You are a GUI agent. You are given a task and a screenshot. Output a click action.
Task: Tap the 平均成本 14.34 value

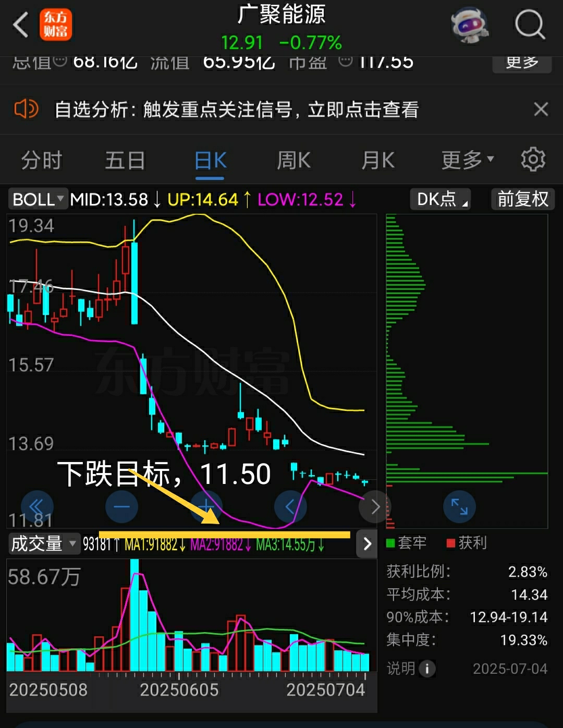[529, 594]
